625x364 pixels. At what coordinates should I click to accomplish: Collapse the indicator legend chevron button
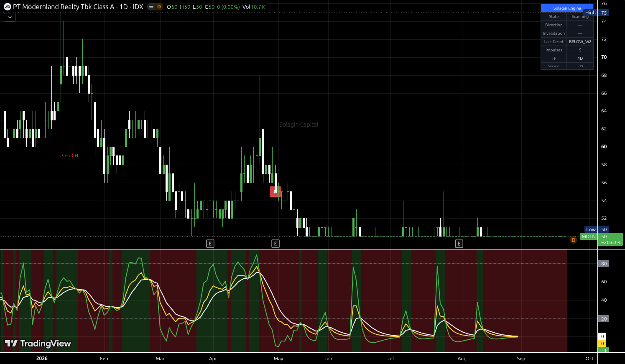click(x=10, y=17)
